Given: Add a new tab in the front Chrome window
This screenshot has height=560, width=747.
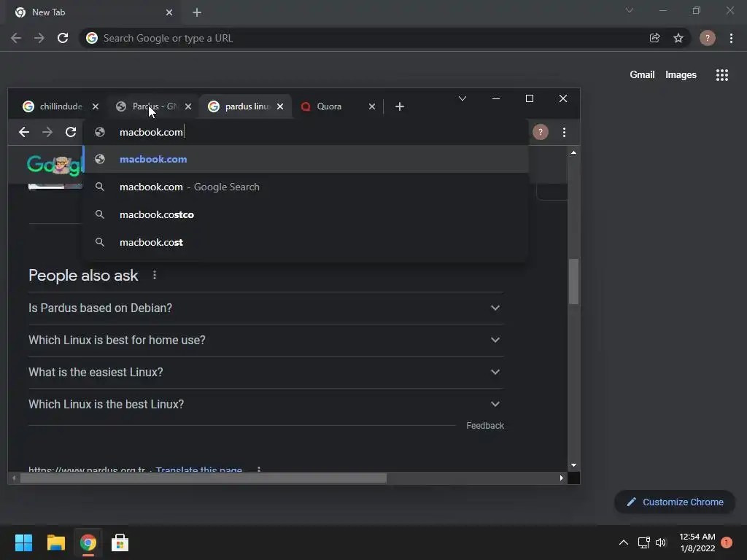Looking at the screenshot, I should (400, 106).
